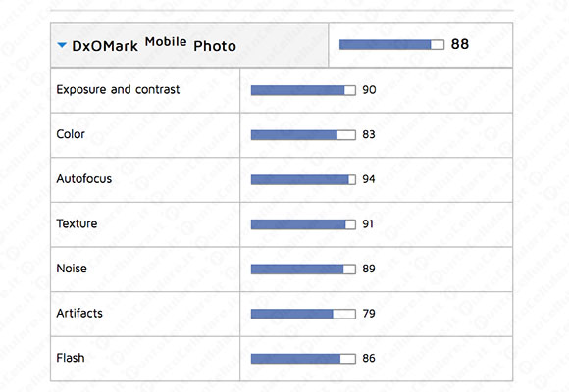The width and height of the screenshot is (569, 392).
Task: Click the Noise score bar
Action: pyautogui.click(x=303, y=269)
